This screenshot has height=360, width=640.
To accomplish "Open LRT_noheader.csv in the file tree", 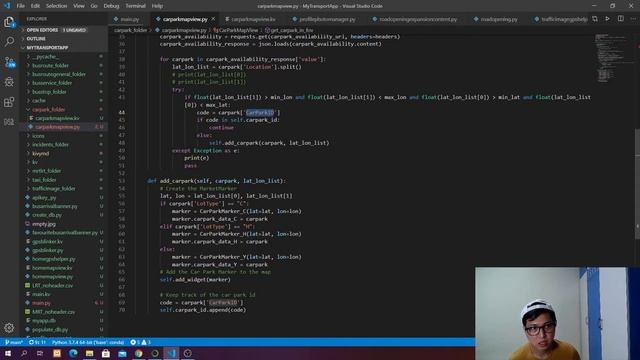I will click(x=63, y=285).
